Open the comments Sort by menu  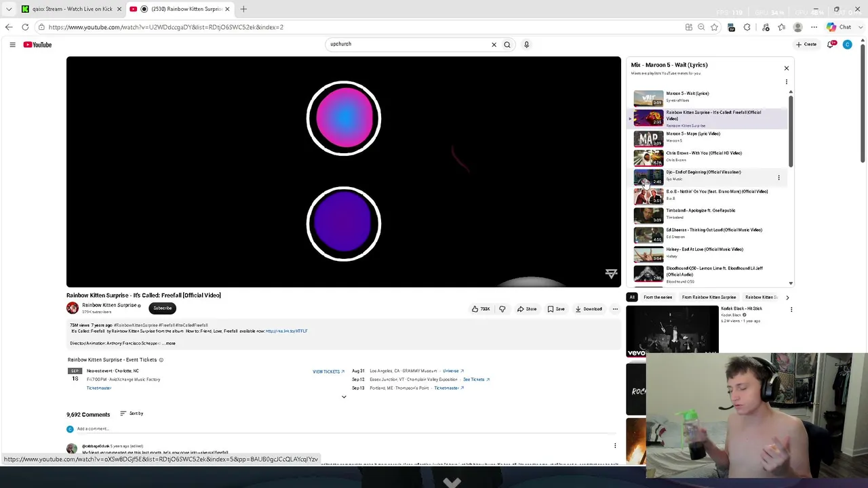(x=132, y=413)
